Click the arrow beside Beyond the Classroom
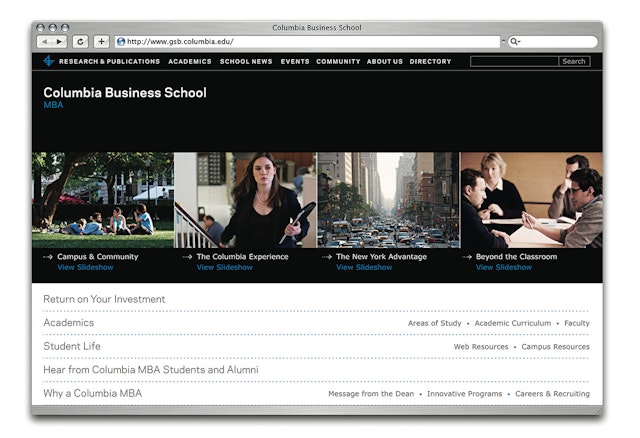Viewport: 640px width, 438px height. point(467,257)
